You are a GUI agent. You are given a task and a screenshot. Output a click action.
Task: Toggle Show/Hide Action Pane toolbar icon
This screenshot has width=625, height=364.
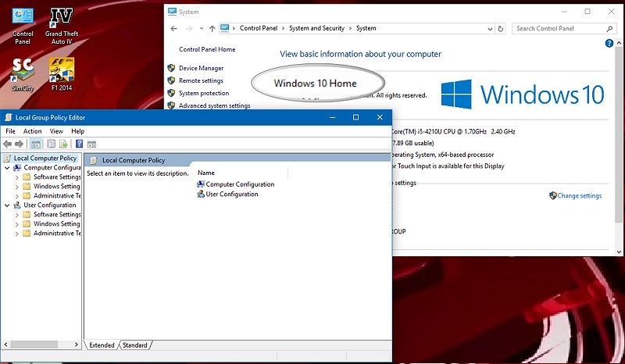click(x=91, y=144)
